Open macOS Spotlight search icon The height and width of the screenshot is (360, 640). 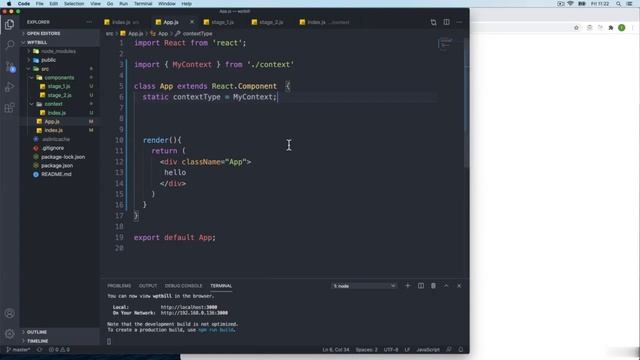[x=618, y=4]
